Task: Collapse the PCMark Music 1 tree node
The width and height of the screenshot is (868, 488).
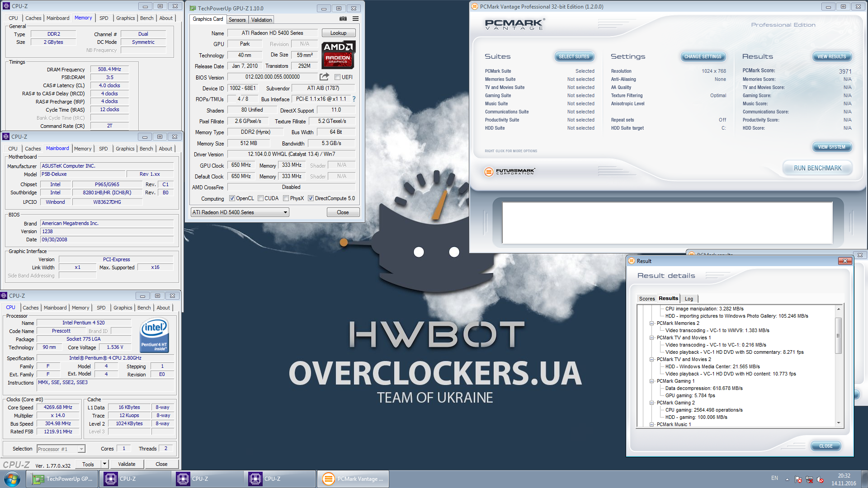Action: click(651, 424)
